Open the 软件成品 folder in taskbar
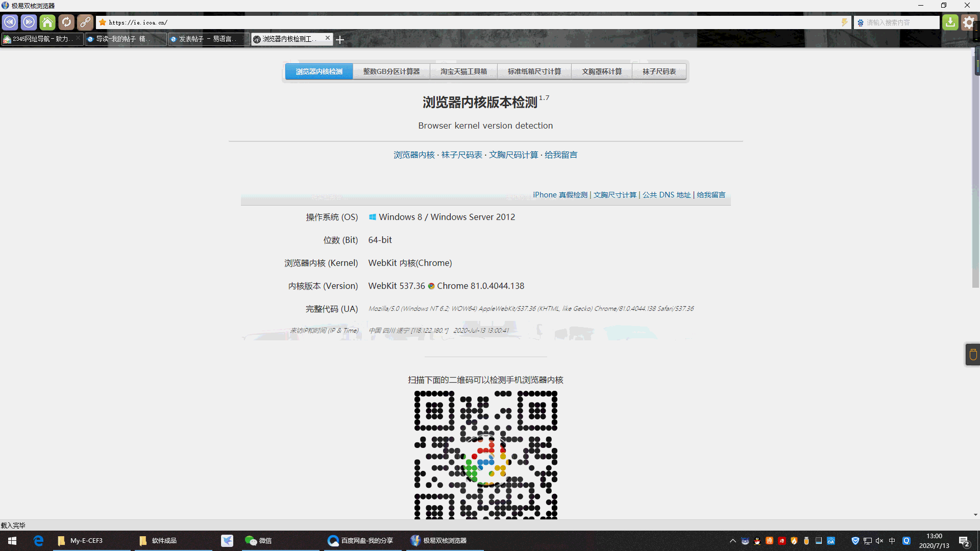Viewport: 980px width, 551px height. pyautogui.click(x=174, y=540)
